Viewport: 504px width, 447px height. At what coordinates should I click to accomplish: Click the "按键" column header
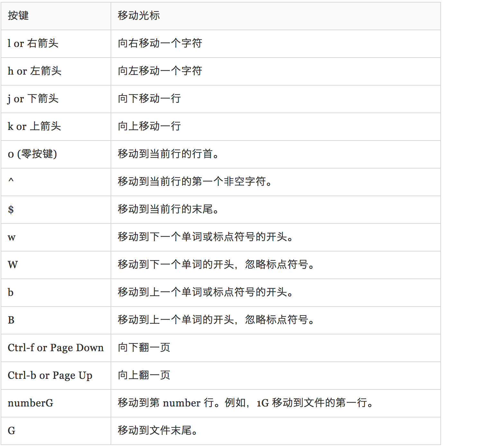18,15
